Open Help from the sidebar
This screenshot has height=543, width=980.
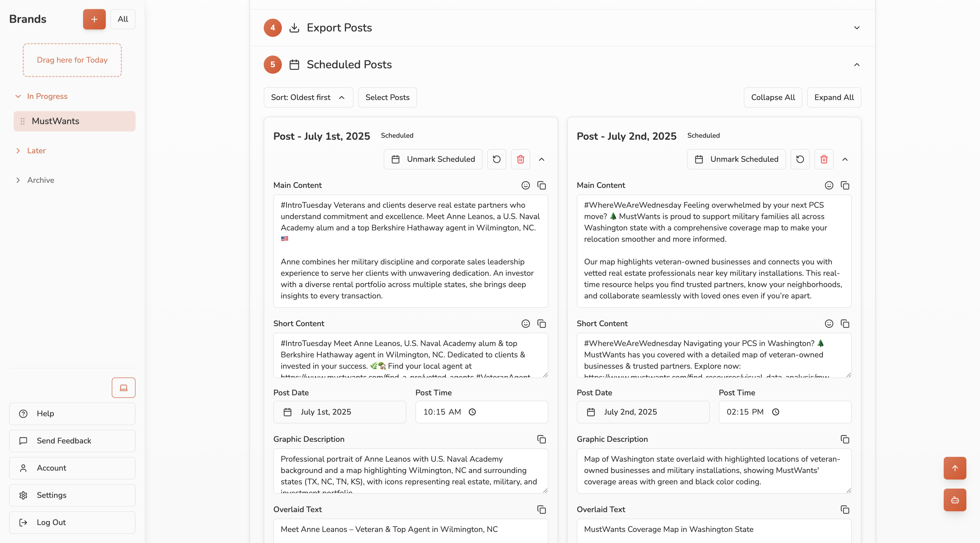[x=72, y=413]
